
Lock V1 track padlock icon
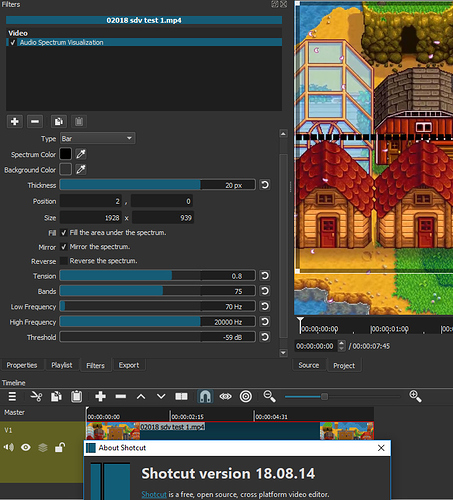60,447
